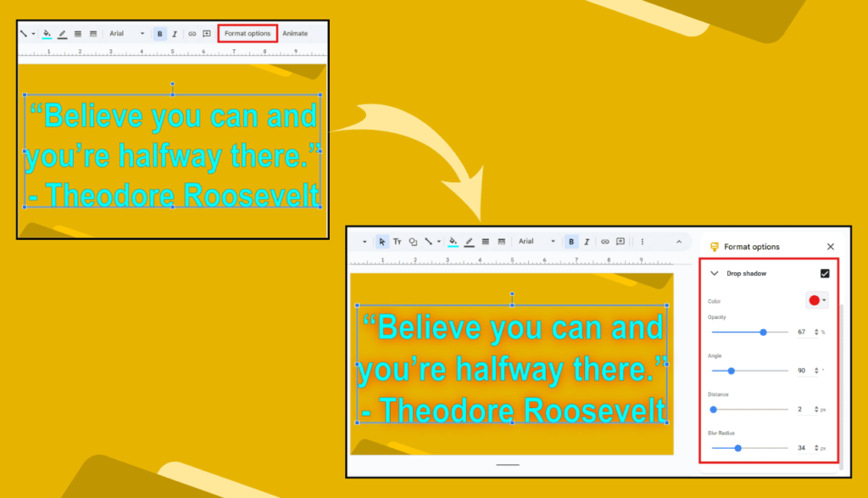Choose the Select cursor tool

382,242
